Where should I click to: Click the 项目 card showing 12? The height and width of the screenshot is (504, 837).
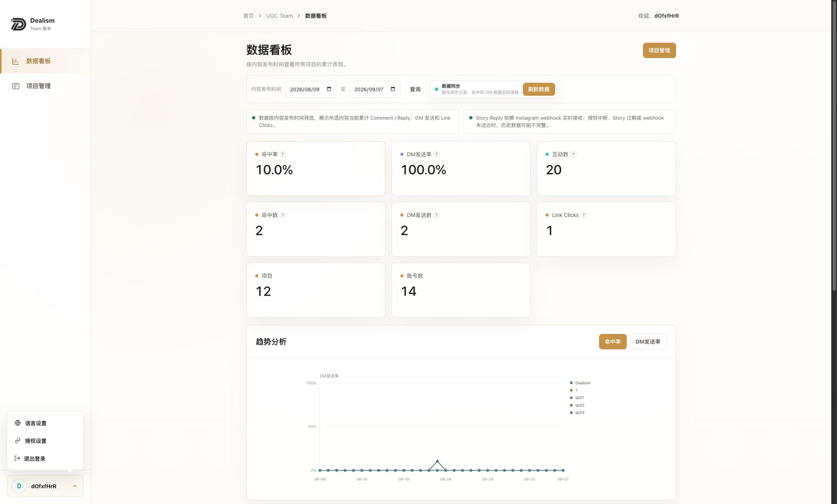316,290
